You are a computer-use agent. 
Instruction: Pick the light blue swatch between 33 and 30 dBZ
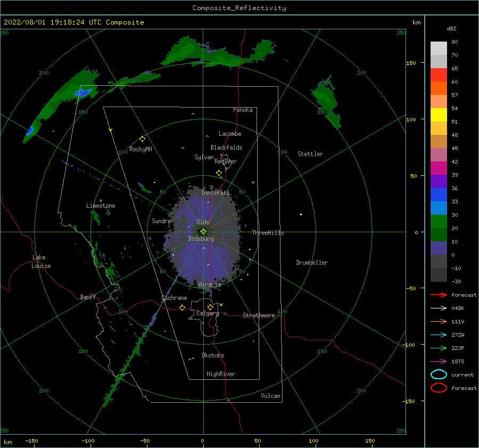tap(439, 208)
